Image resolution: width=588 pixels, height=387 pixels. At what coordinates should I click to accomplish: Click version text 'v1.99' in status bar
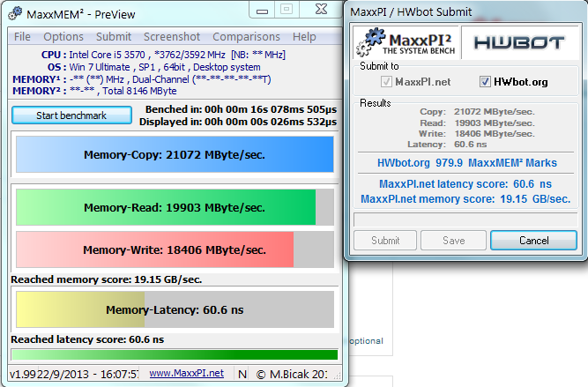[x=23, y=375]
